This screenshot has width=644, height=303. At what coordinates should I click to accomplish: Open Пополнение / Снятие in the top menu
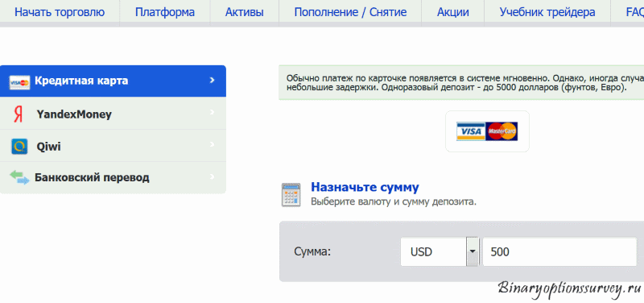click(350, 12)
